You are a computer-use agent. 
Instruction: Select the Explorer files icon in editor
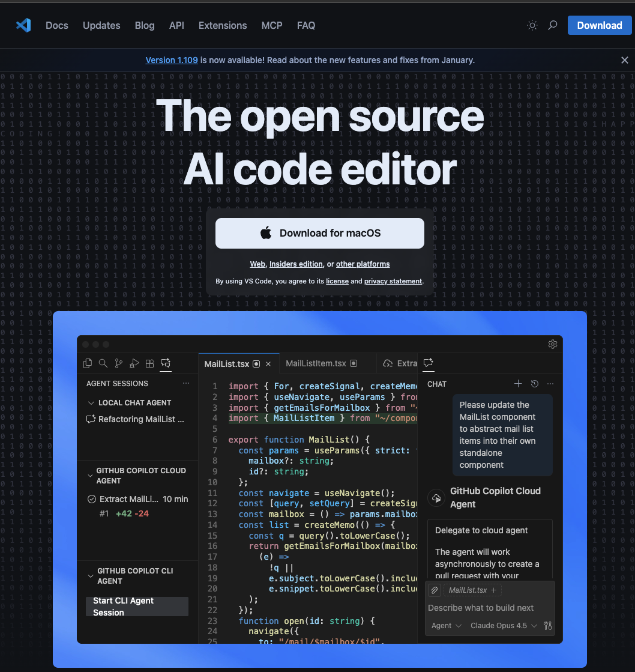[88, 363]
